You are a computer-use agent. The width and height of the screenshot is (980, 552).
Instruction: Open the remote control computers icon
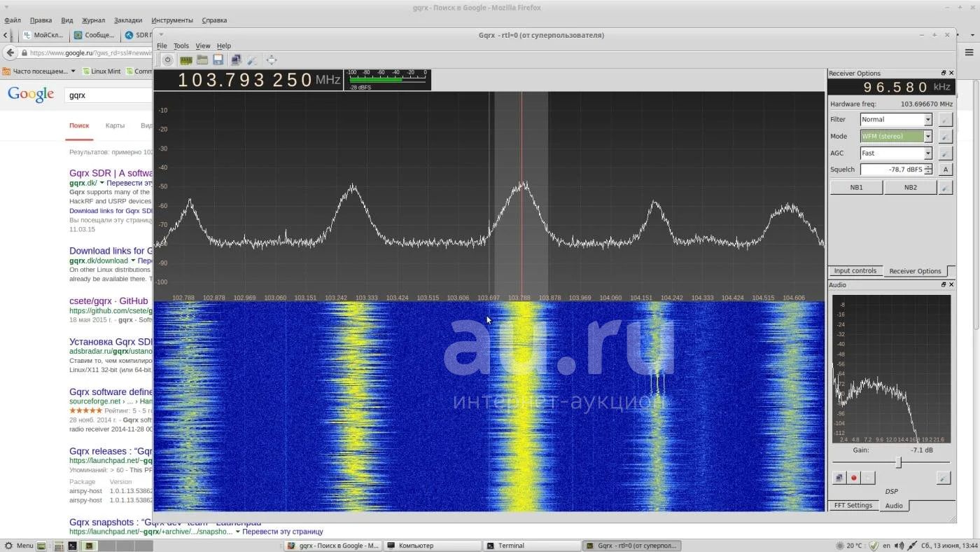237,60
